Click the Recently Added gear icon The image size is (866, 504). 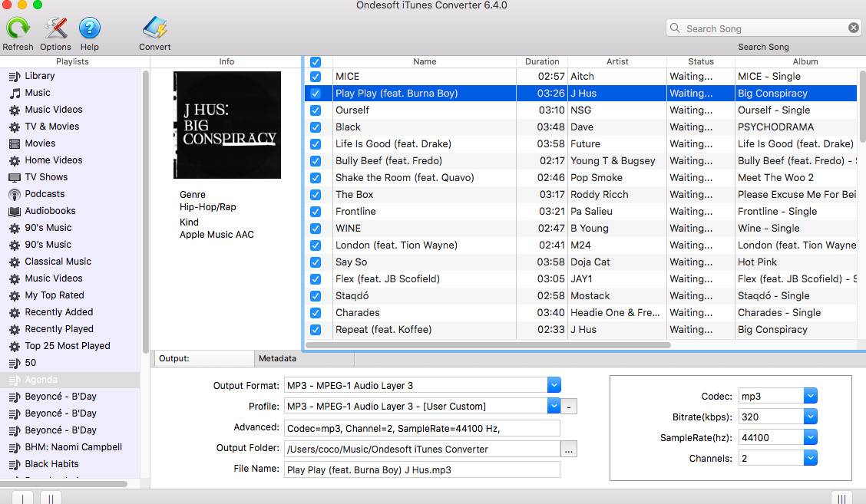point(15,312)
